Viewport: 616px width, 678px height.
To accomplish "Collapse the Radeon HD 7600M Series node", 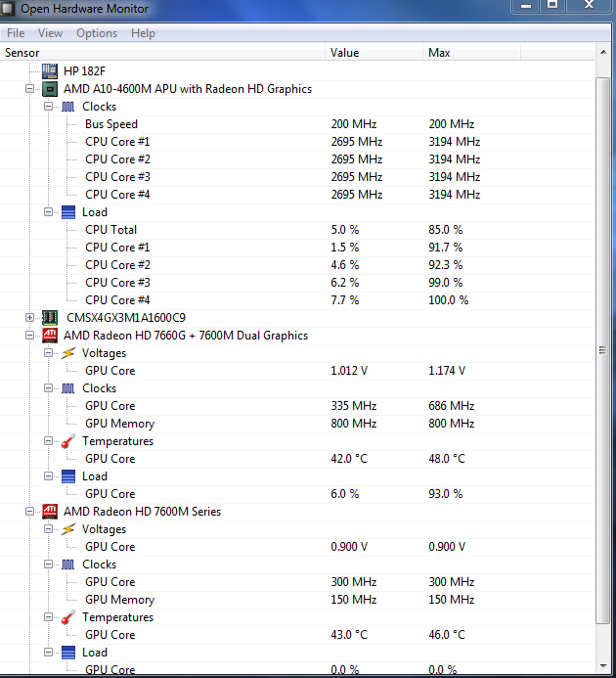I will click(29, 511).
